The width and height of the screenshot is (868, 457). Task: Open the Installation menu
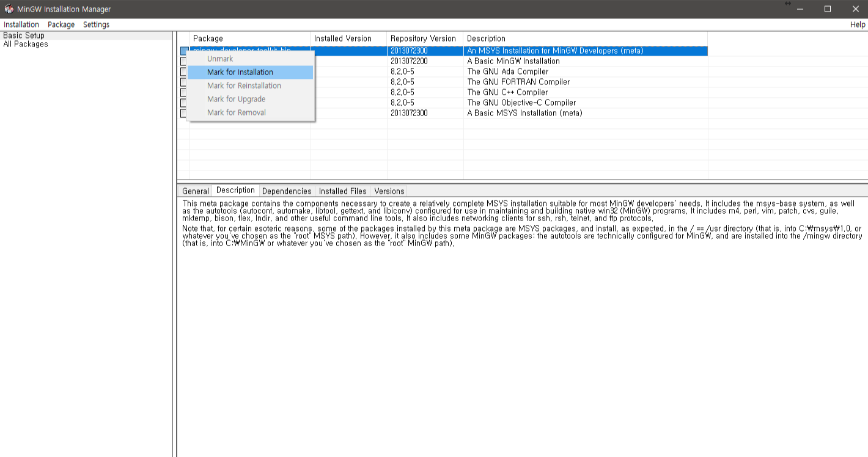21,24
